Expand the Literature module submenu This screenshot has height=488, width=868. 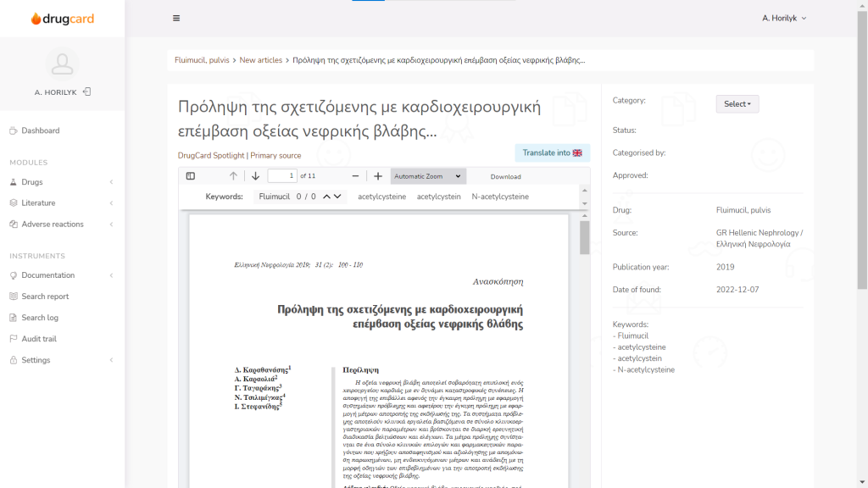111,203
